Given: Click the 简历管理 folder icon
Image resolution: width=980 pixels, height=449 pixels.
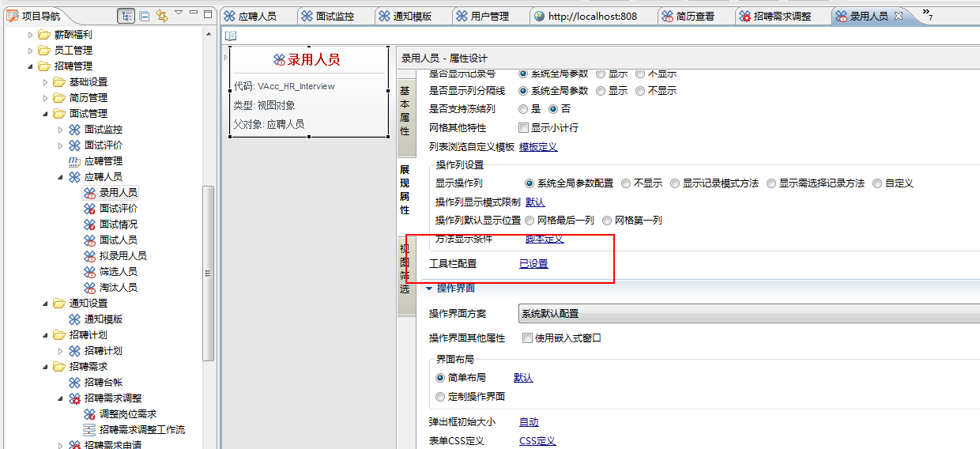Looking at the screenshot, I should [x=59, y=97].
